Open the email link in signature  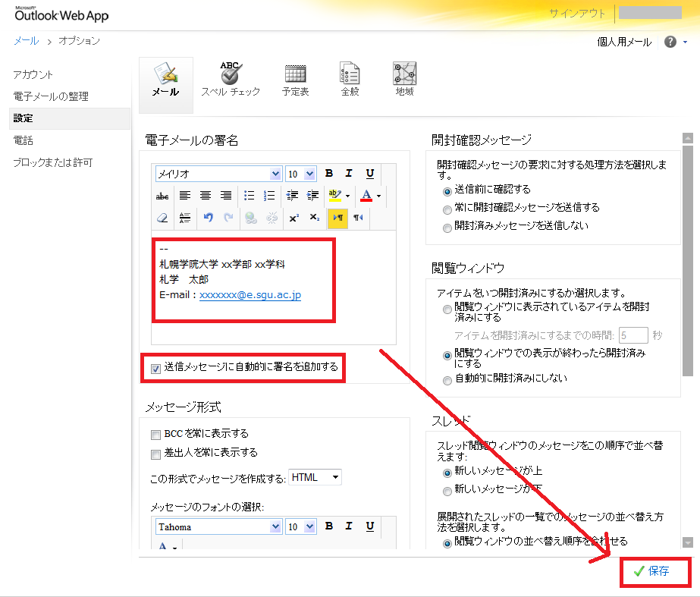coord(250,295)
